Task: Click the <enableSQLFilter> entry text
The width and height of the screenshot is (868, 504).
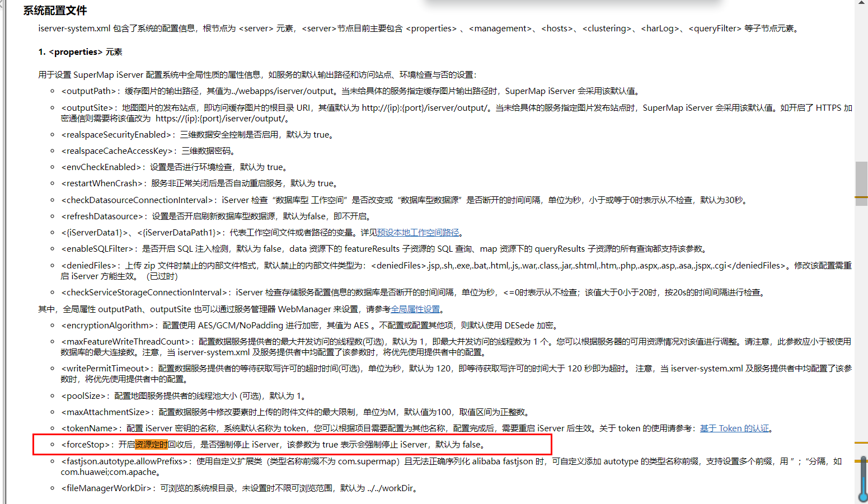Action: pyautogui.click(x=386, y=249)
